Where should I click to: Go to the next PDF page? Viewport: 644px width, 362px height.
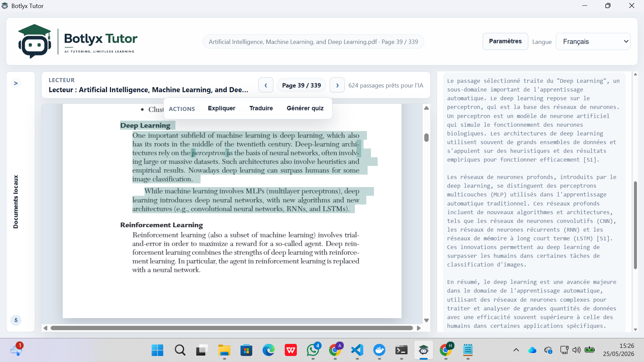[337, 85]
